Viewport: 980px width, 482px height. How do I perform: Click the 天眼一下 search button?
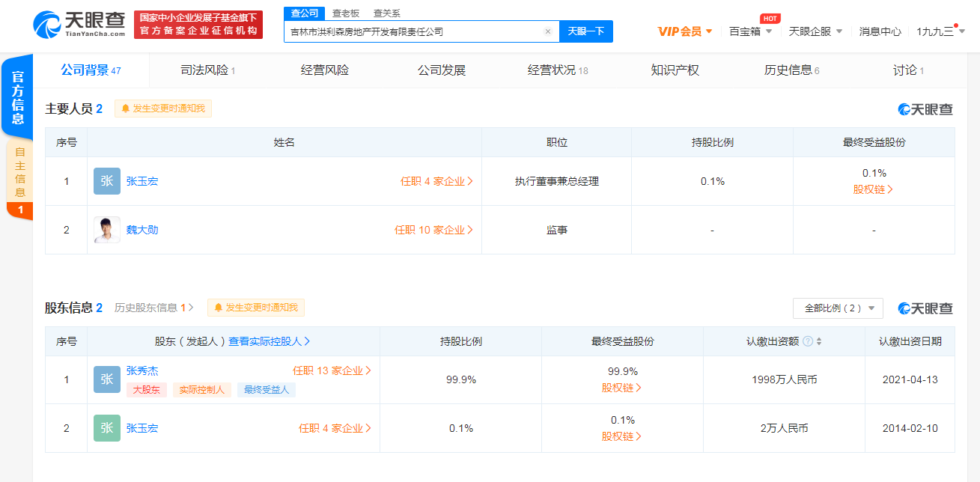[585, 31]
